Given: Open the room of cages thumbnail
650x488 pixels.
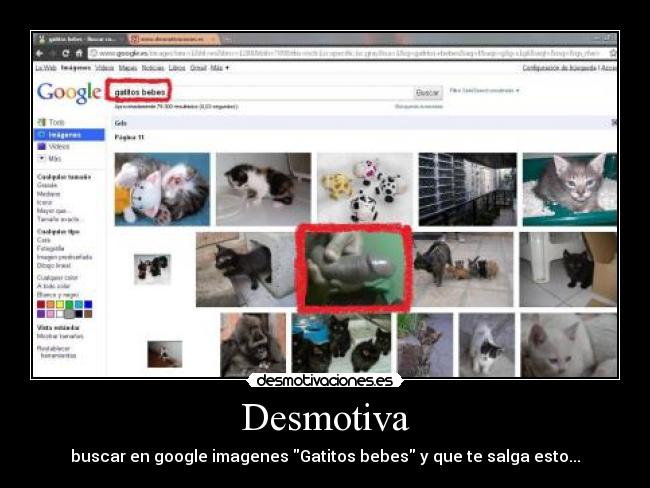Looking at the screenshot, I should coord(468,189).
